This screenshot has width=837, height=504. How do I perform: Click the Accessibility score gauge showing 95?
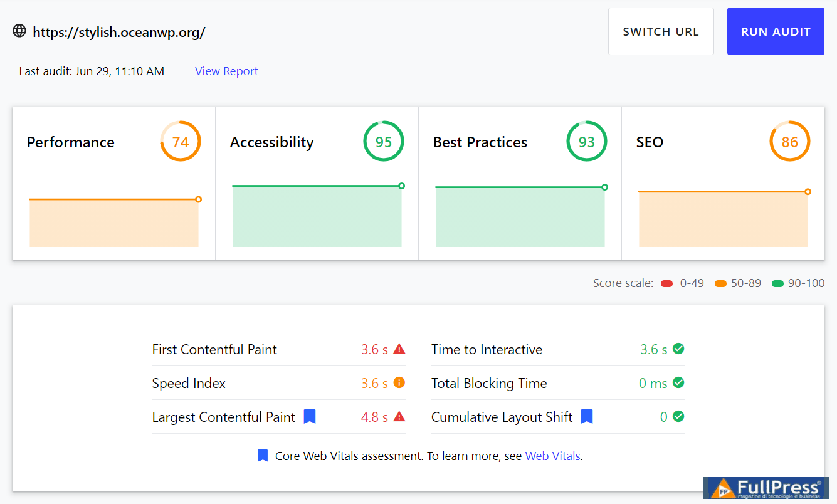[384, 142]
